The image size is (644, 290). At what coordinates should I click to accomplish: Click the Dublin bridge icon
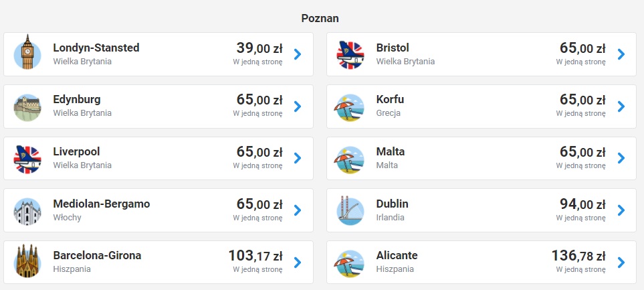(350, 210)
